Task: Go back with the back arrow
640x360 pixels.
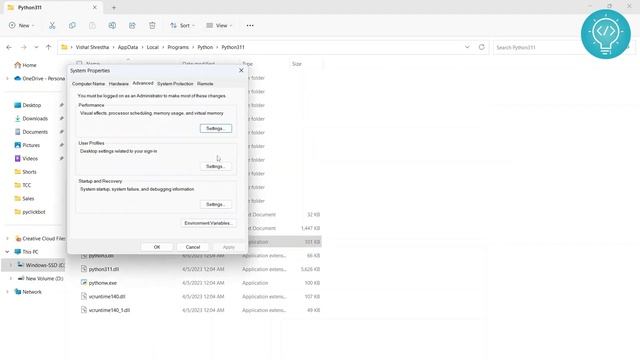Action: click(9, 47)
